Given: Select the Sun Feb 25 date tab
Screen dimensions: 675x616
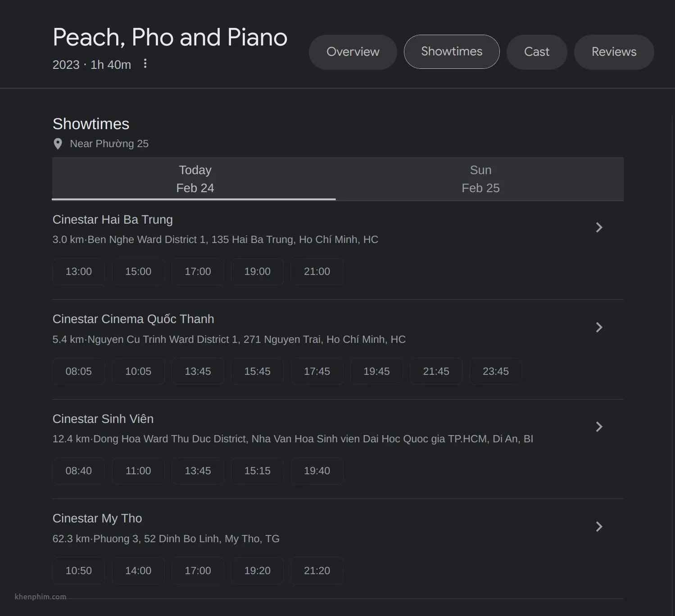Looking at the screenshot, I should pyautogui.click(x=480, y=179).
